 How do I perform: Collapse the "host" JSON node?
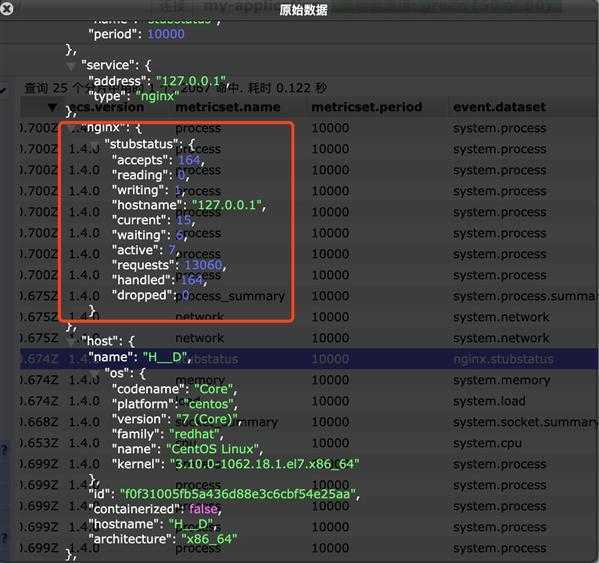pos(71,341)
